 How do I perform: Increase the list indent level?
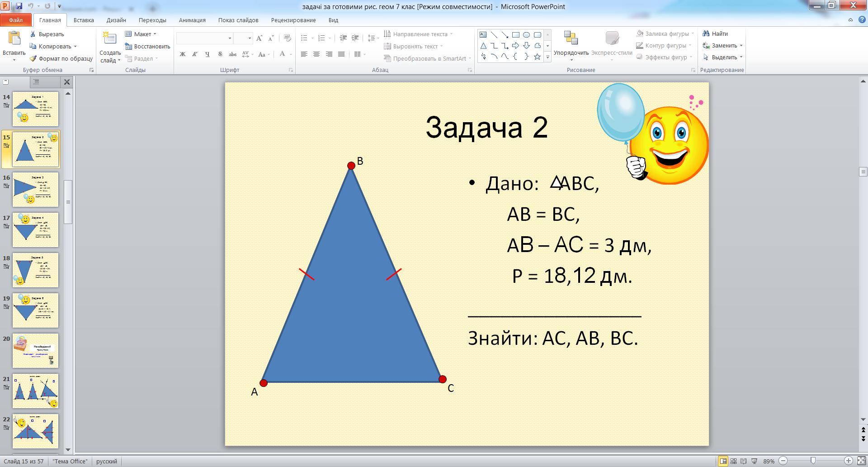pos(355,38)
